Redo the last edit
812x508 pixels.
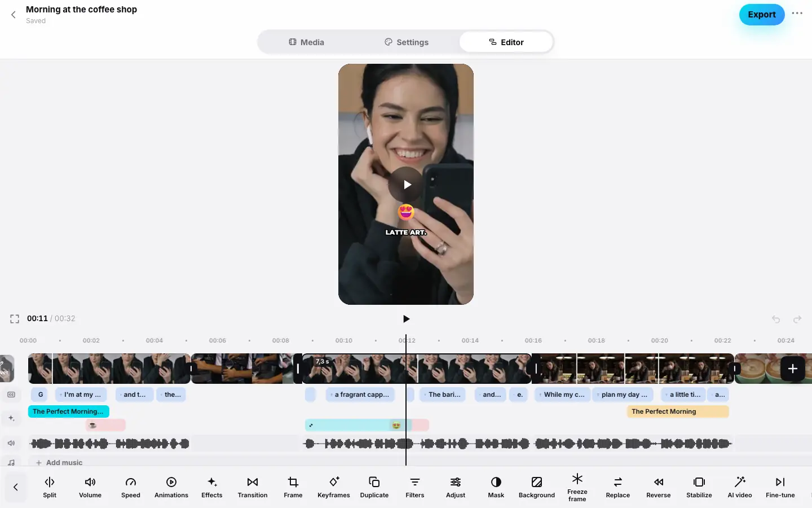click(x=797, y=319)
